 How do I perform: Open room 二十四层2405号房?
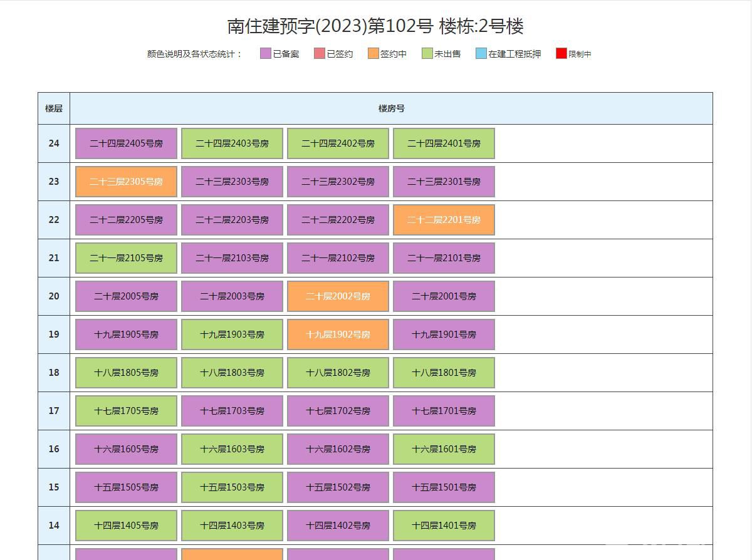click(126, 143)
